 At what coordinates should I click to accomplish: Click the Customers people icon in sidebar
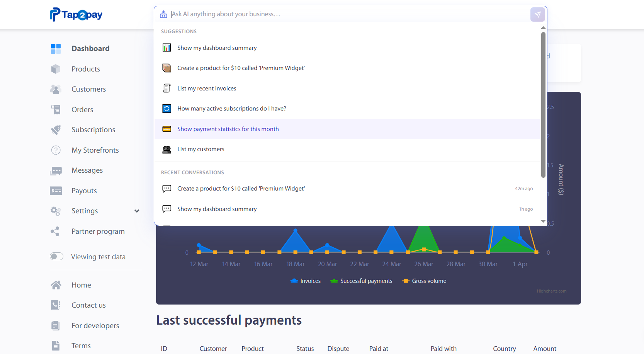[56, 89]
